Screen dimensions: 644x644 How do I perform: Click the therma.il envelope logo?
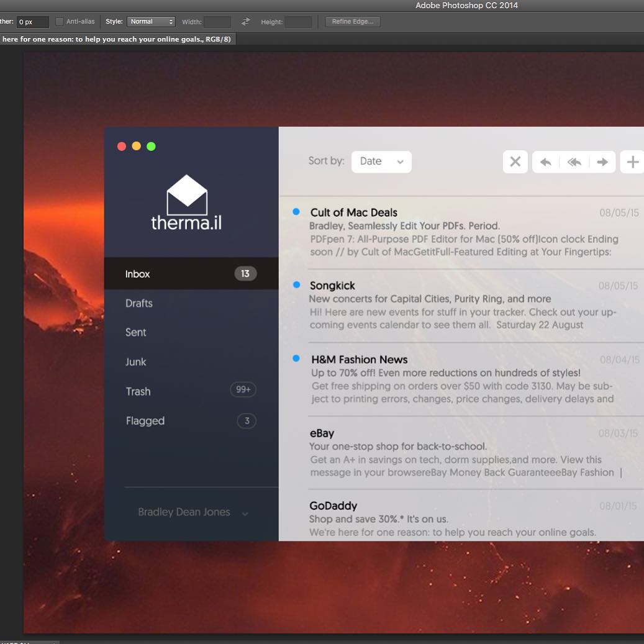coord(187,194)
